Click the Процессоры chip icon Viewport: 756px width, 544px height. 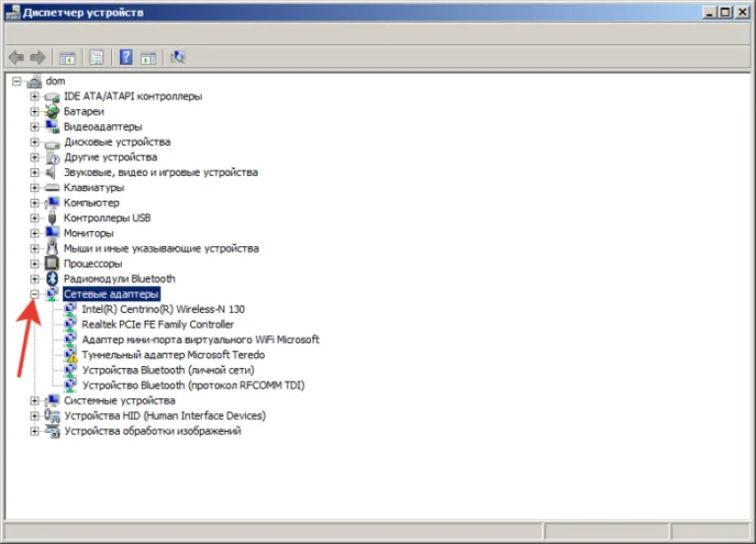(52, 264)
